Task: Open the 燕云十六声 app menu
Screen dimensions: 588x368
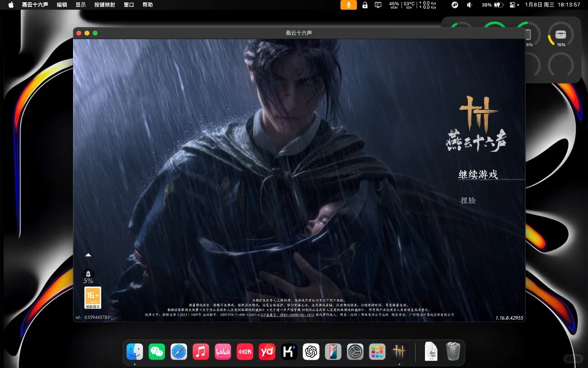Action: (x=35, y=5)
